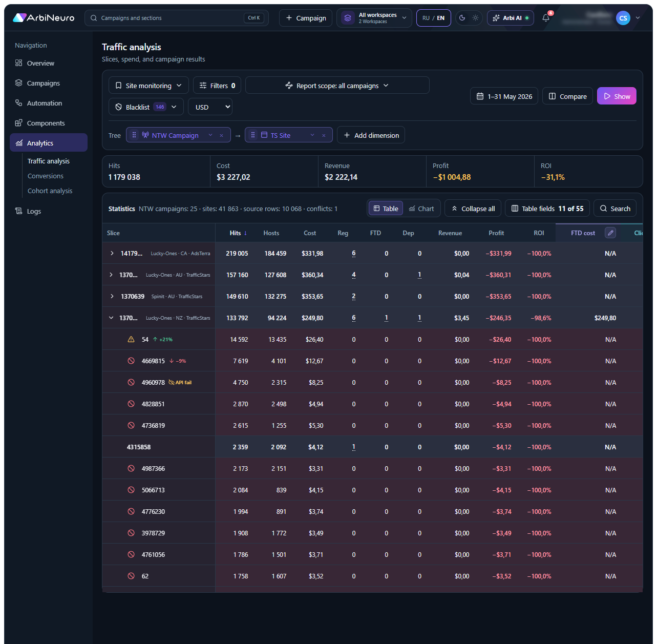Screen dimensions: 657x644
Task: Click Collapse all button
Action: click(x=473, y=209)
